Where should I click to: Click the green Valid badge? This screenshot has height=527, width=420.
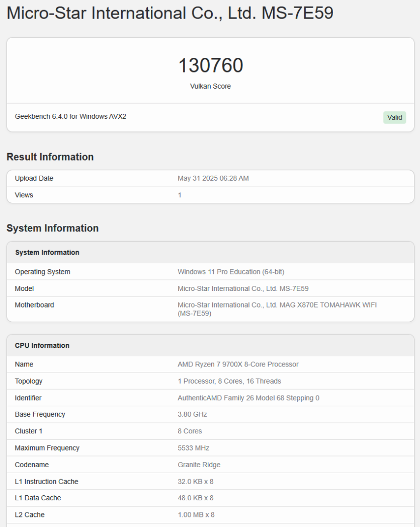[394, 117]
